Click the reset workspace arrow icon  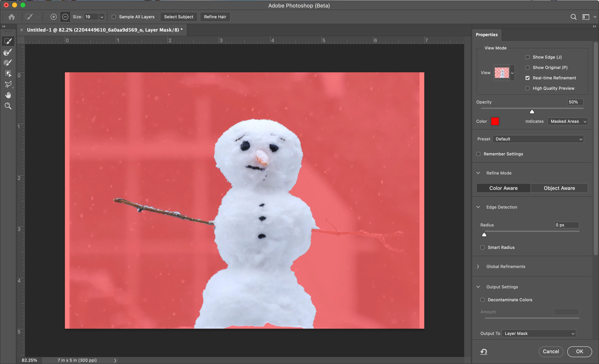484,351
